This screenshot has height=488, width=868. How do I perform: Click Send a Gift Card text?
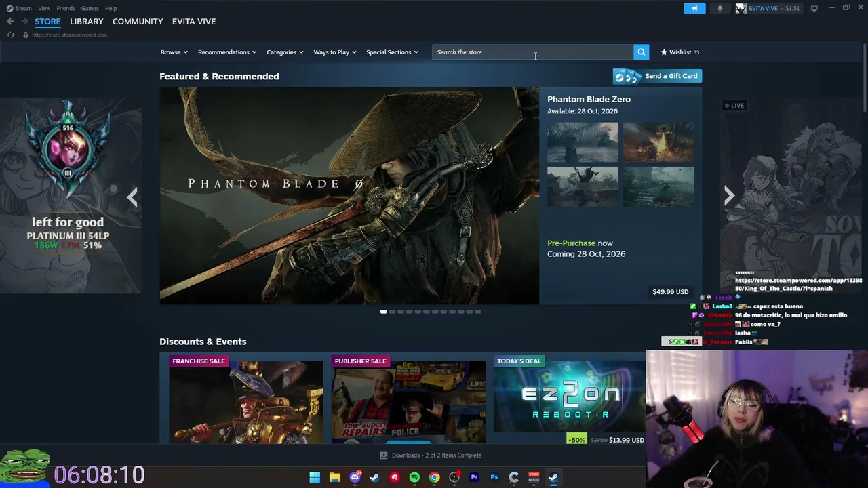tap(671, 76)
